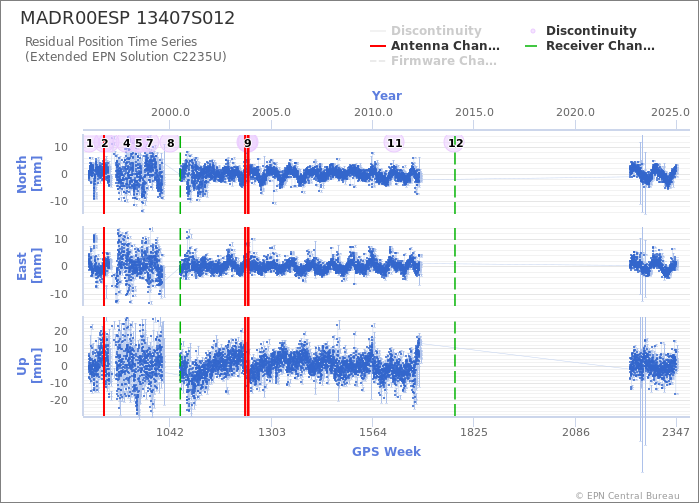Select discontinuity marker 2
Image resolution: width=700 pixels, height=504 pixels.
(x=104, y=143)
